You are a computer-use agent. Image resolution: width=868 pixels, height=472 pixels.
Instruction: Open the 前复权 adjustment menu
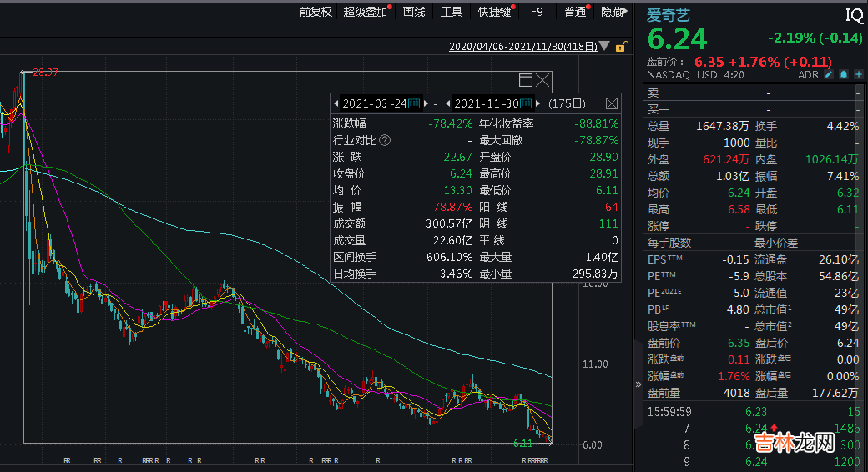315,12
